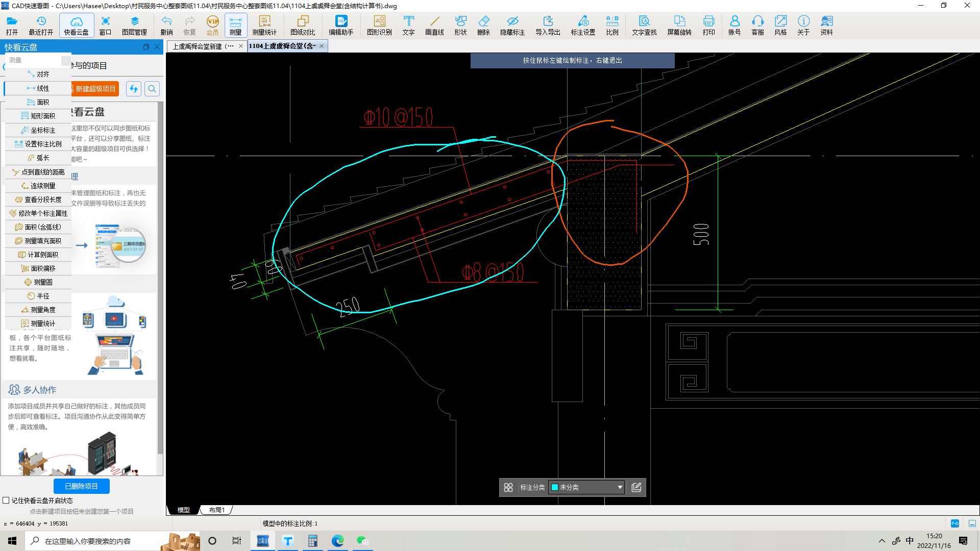Select 面积偏移 area offset

pos(38,268)
